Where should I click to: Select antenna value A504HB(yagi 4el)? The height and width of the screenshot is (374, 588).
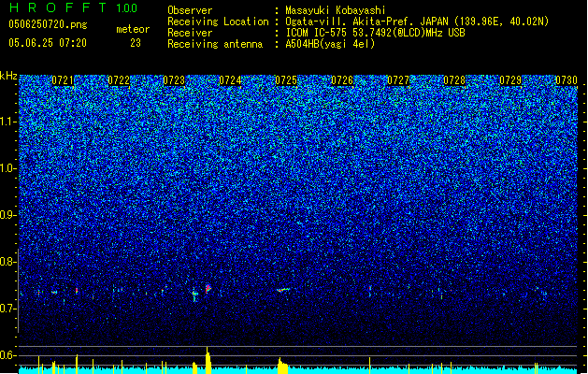330,44
